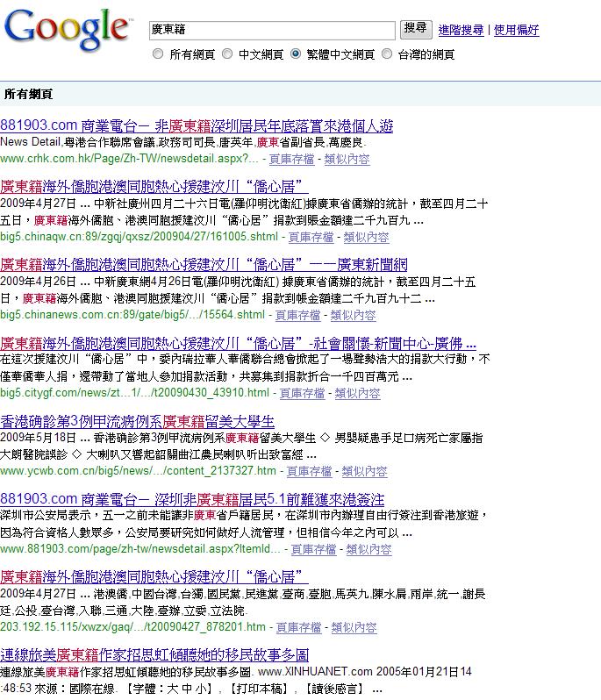Open the 社會關懷-新聞中心-廣佛 result title
Image resolution: width=601 pixels, height=700 pixels.
pos(238,343)
